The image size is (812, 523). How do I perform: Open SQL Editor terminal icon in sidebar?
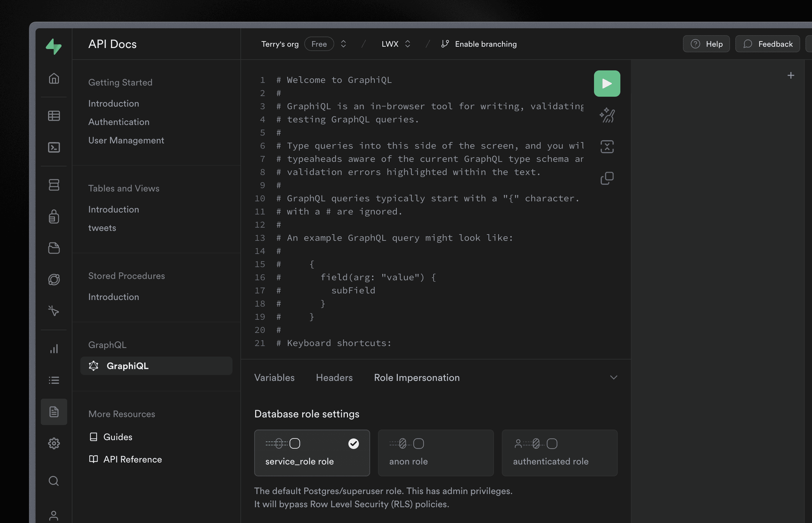tap(54, 147)
